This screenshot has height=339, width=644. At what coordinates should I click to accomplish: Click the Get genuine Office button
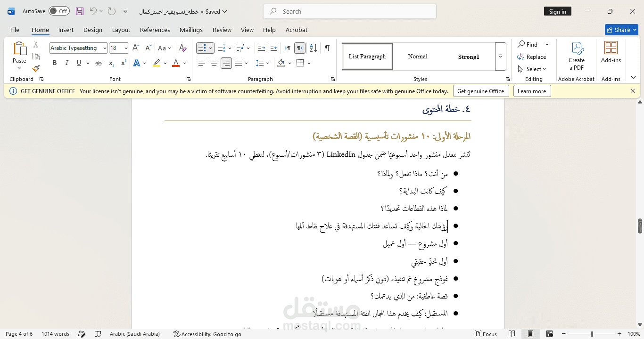(481, 91)
